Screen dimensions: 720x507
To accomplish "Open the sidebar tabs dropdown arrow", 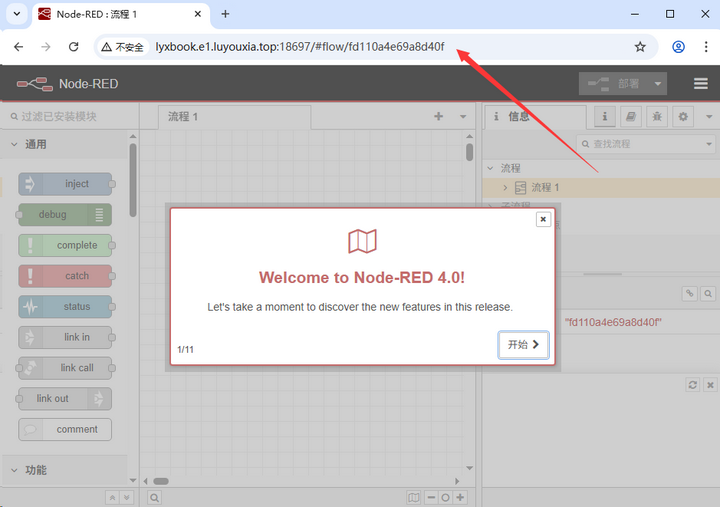I will (709, 117).
